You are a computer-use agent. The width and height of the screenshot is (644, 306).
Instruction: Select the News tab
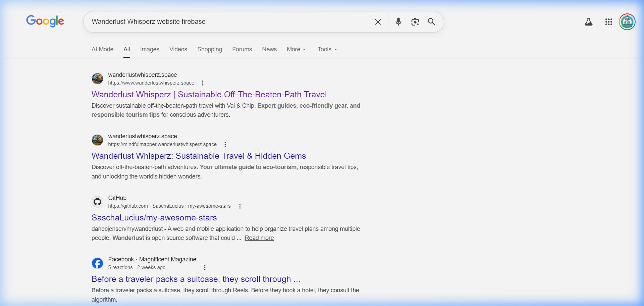[269, 49]
